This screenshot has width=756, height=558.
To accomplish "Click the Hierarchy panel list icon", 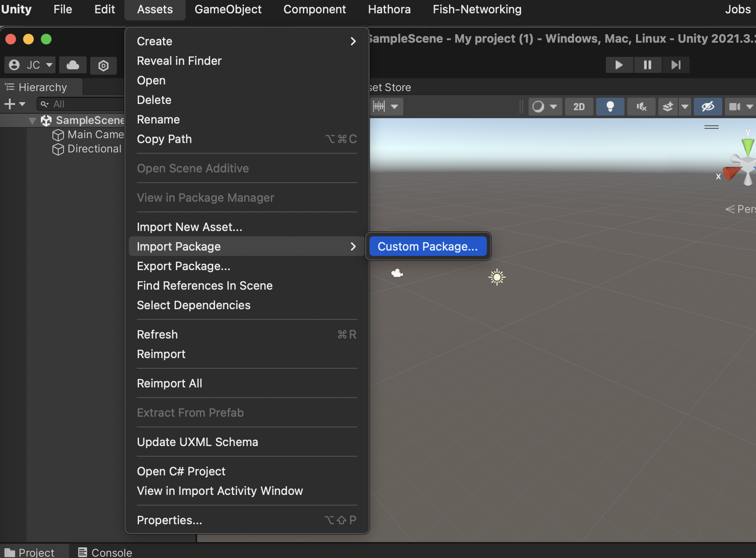I will [10, 87].
